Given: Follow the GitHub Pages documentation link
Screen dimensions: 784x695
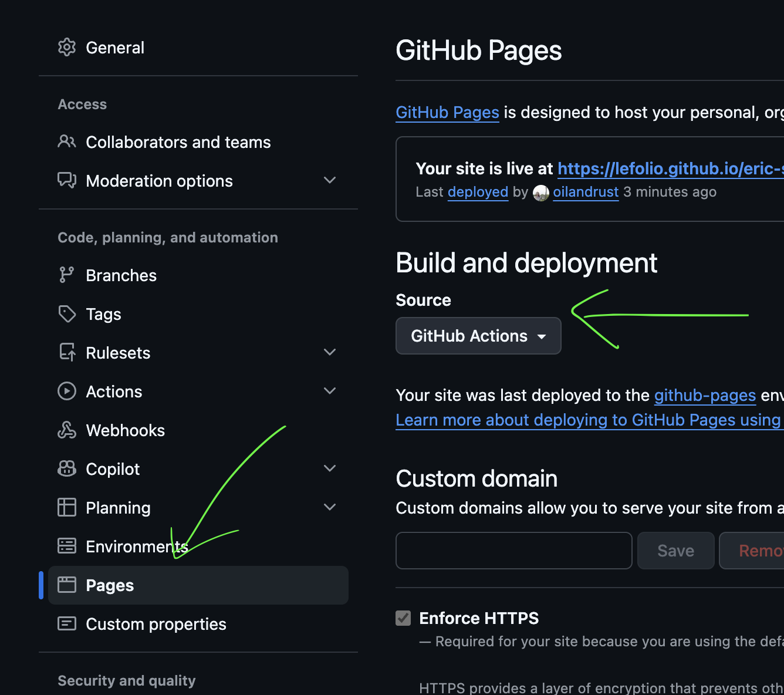Looking at the screenshot, I should click(447, 112).
